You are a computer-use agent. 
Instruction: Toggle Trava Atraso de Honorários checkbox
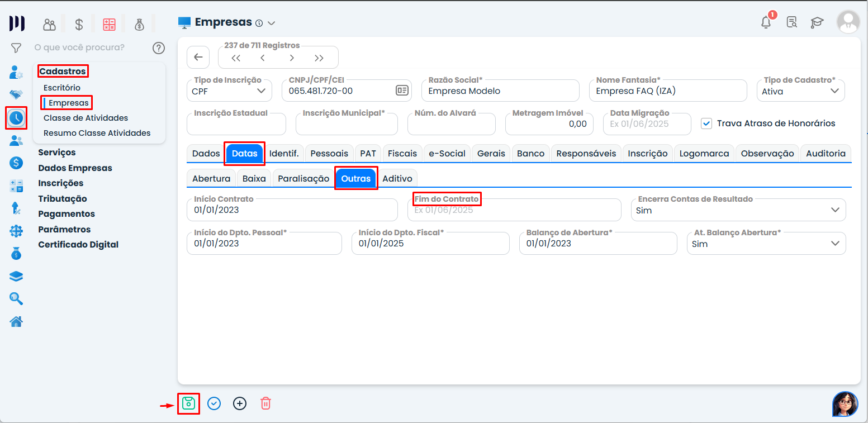point(707,123)
